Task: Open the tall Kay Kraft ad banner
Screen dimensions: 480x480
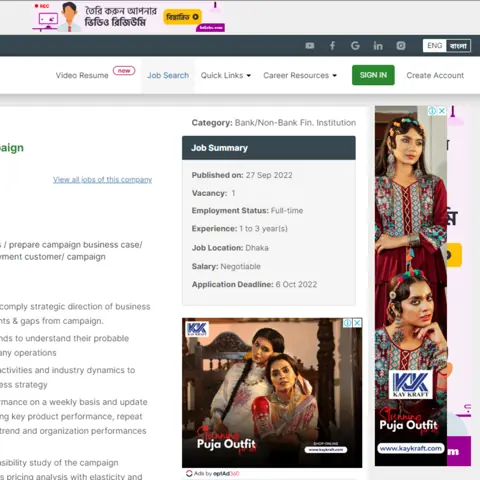Action: (411, 286)
